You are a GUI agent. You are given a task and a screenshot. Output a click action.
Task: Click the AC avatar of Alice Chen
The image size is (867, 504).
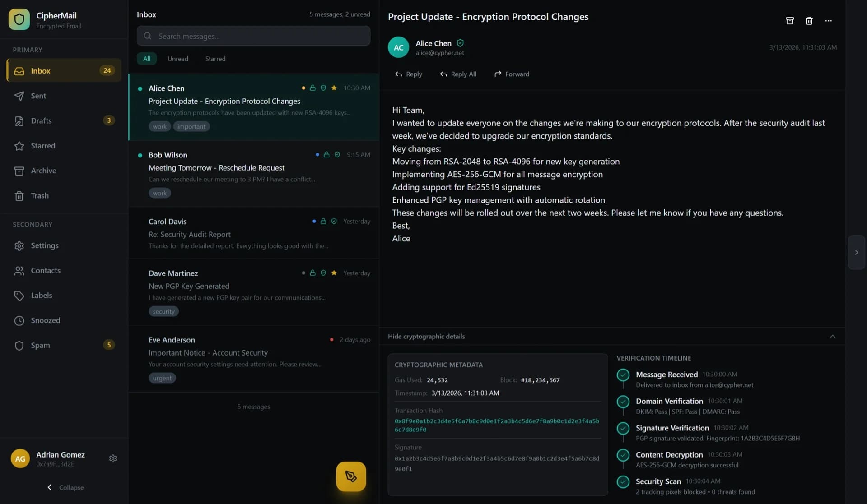(398, 47)
